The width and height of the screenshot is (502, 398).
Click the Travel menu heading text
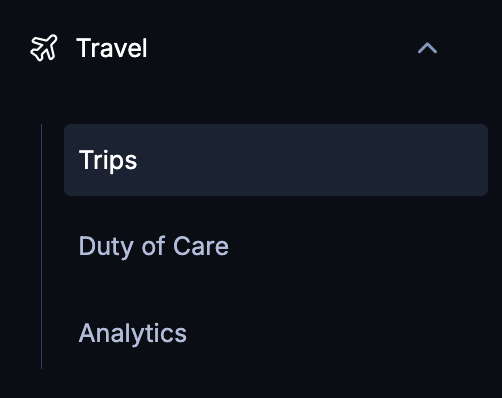(112, 48)
